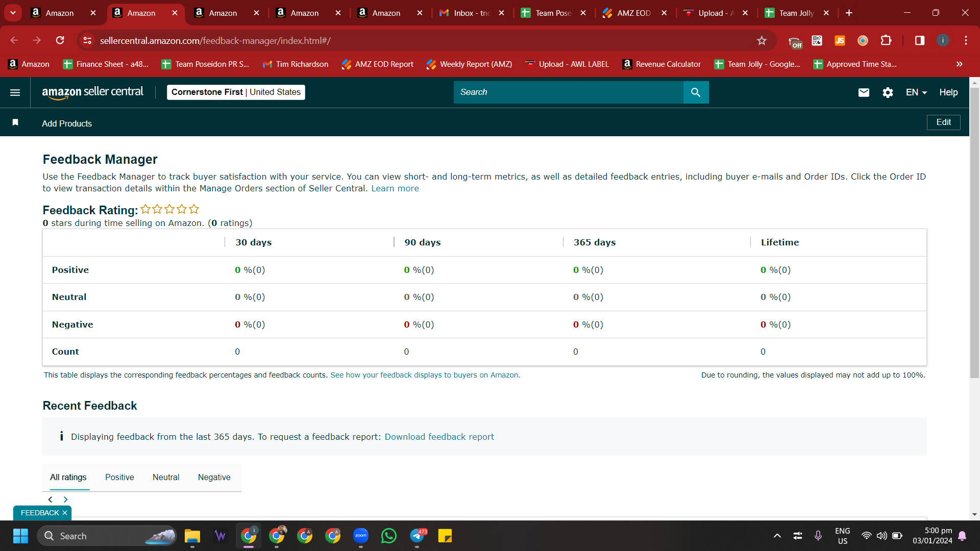Open File Explorer from the taskbar

pos(192,536)
